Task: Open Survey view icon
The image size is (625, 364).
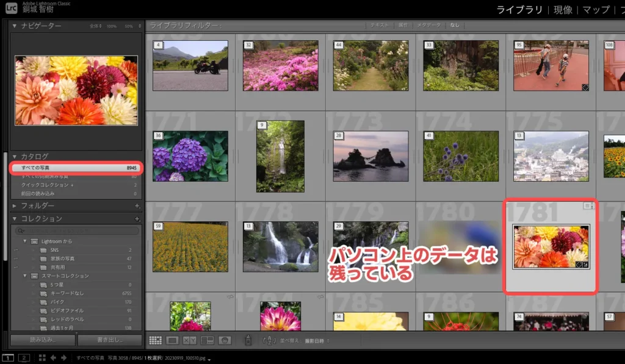Action: tap(207, 340)
